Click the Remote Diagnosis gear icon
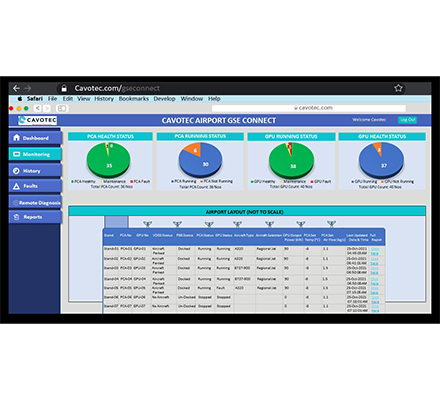This screenshot has width=440, height=400. [15, 203]
